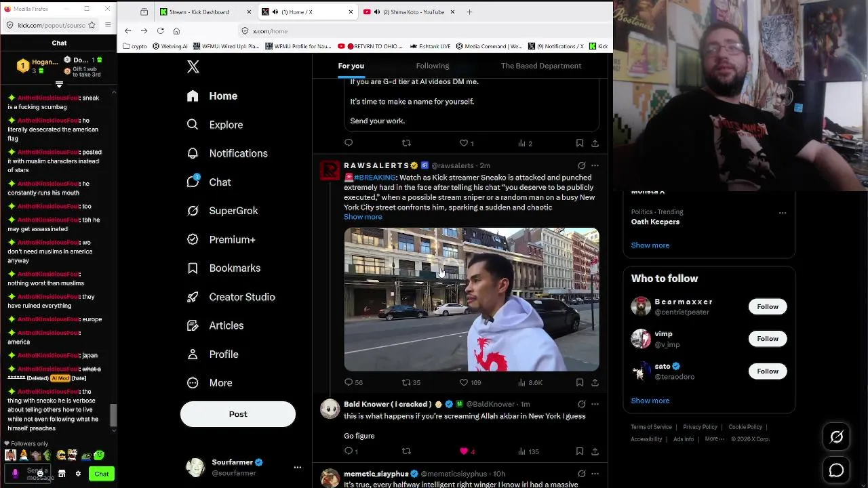Viewport: 868px width, 488px height.
Task: Open Privacy Policy footer link
Action: coord(700,427)
